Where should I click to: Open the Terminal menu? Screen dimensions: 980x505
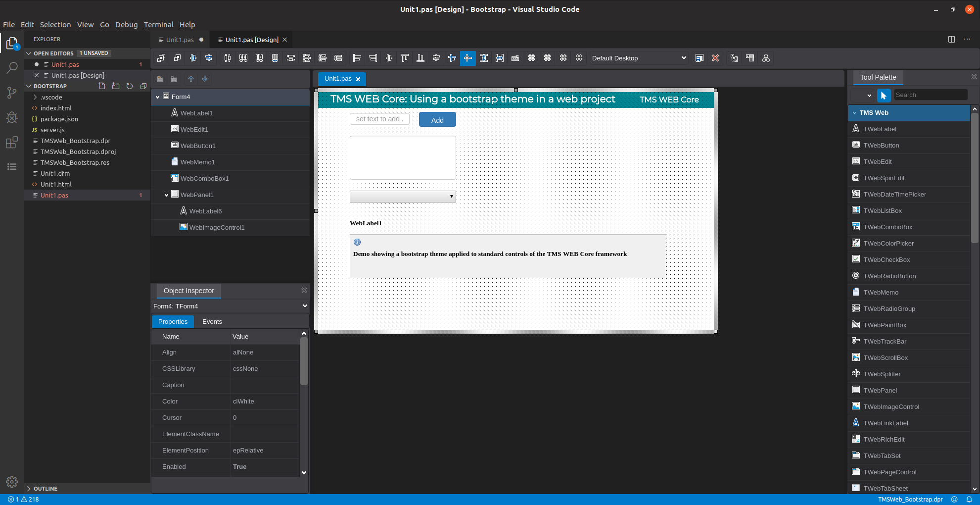(159, 25)
